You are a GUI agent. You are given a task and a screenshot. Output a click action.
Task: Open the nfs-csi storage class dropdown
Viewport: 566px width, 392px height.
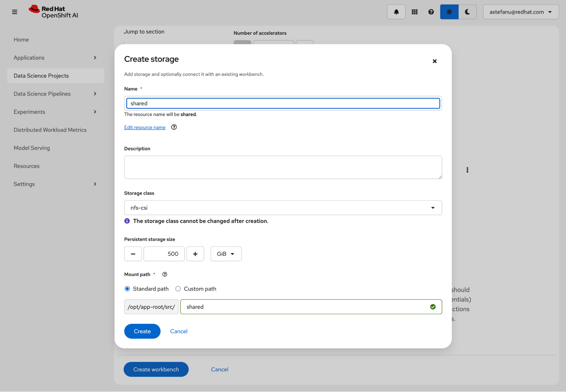pyautogui.click(x=283, y=208)
